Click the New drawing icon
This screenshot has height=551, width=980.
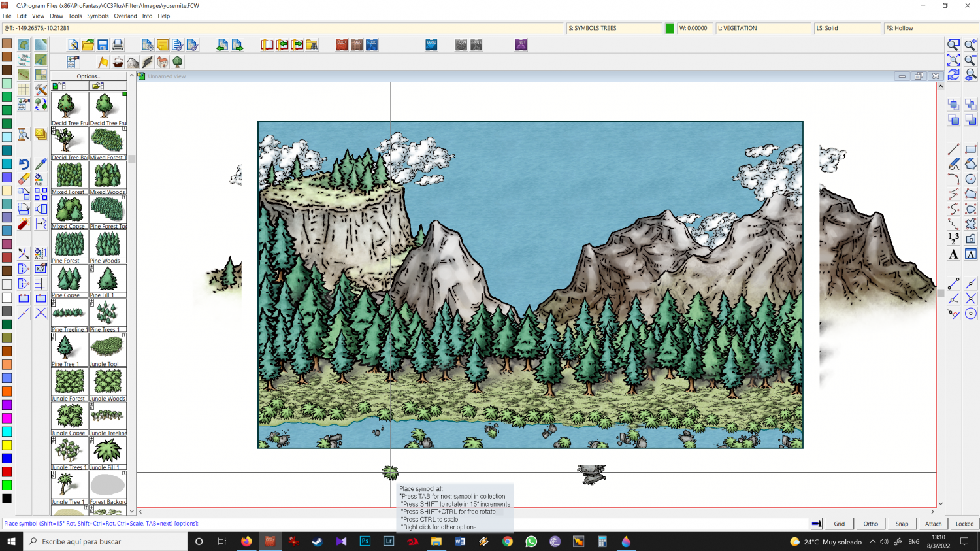tap(73, 44)
